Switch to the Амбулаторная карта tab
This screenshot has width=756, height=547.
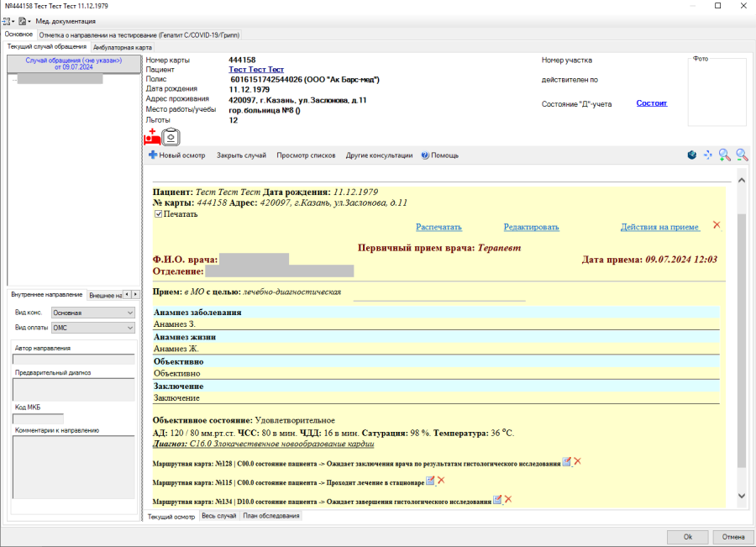click(123, 47)
